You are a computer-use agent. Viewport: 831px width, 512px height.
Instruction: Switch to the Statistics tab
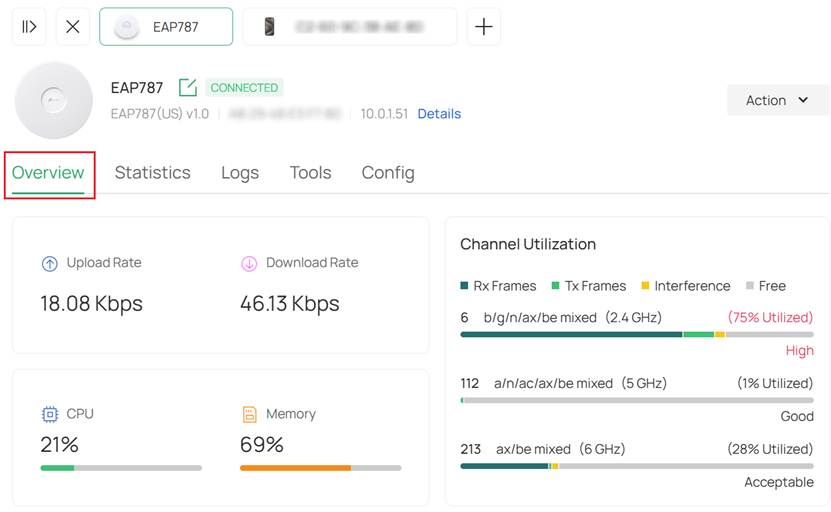pyautogui.click(x=153, y=173)
